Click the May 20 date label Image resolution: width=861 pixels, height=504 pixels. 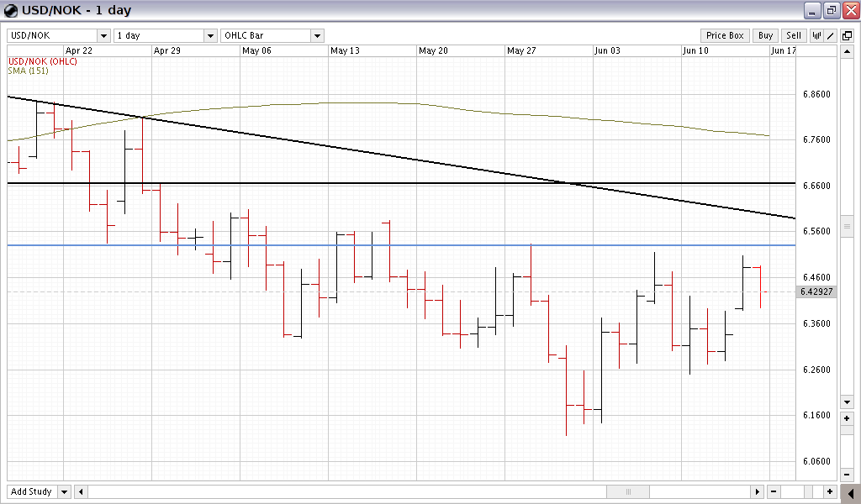coord(433,50)
